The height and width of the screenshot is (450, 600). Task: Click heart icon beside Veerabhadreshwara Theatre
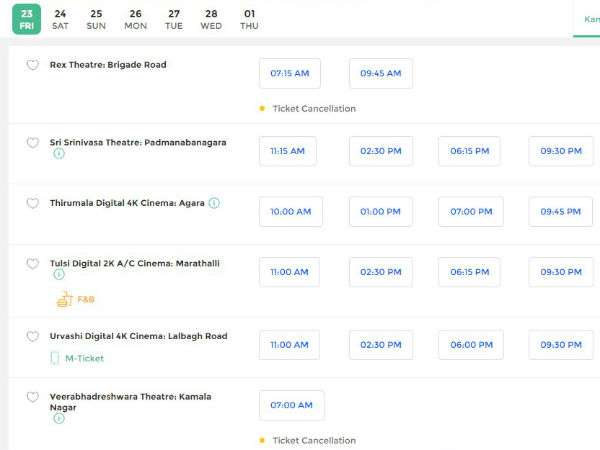click(x=32, y=397)
